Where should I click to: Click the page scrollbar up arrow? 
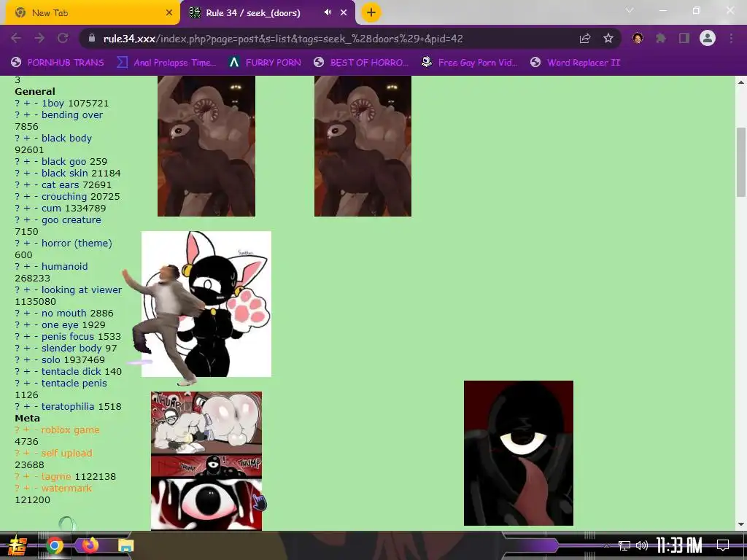point(741,82)
